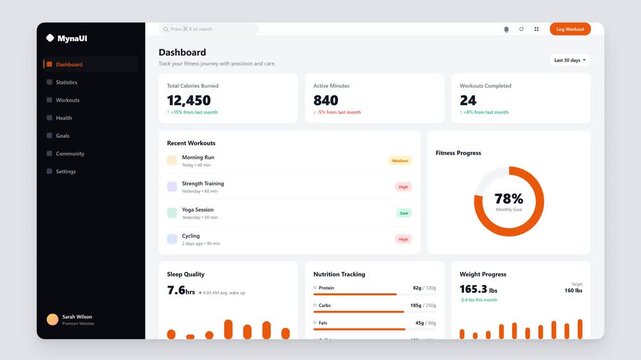Viewport: 641px width, 360px height.
Task: Open the Cycling workout entry
Action: tap(289, 239)
